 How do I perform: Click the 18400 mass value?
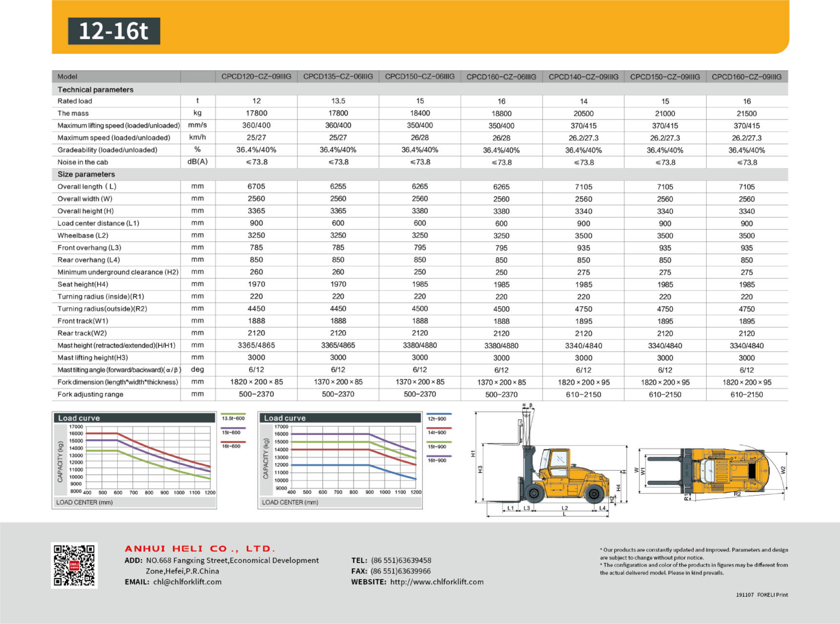pyautogui.click(x=420, y=113)
